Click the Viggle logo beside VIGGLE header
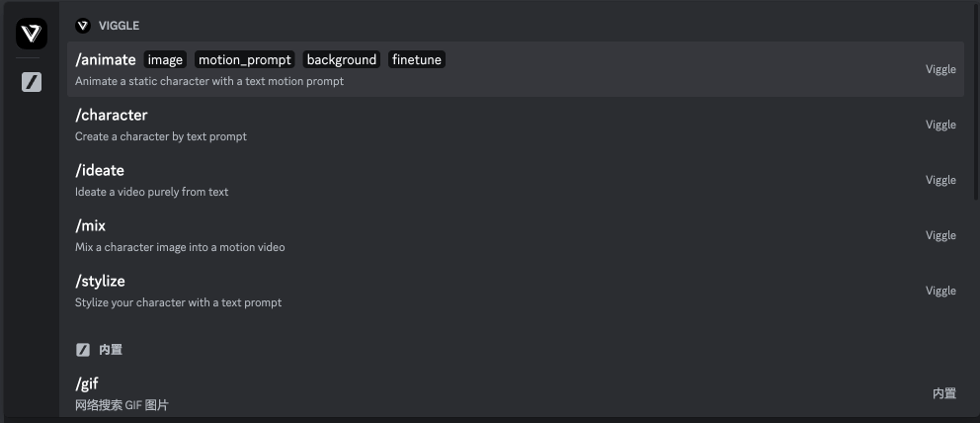Viewport: 980px width, 423px height. pos(83,26)
